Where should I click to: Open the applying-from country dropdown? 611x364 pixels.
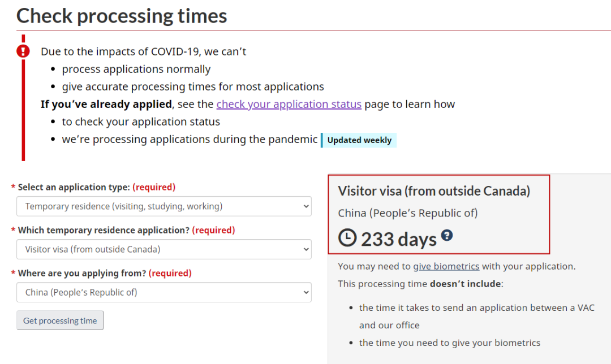(164, 292)
